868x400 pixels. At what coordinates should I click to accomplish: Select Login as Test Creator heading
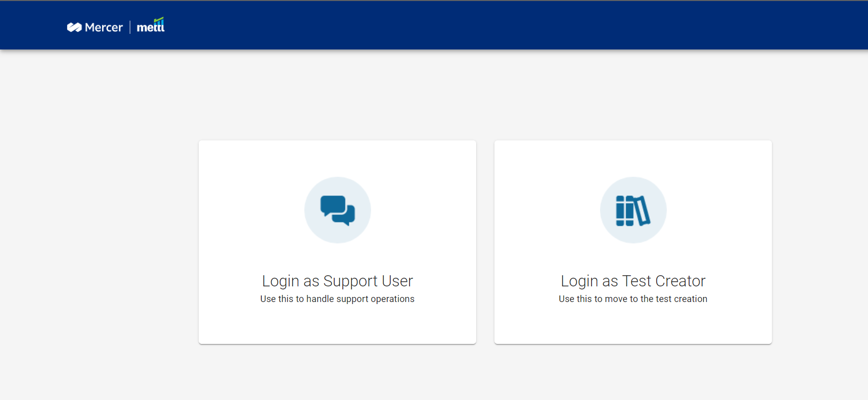coord(633,281)
